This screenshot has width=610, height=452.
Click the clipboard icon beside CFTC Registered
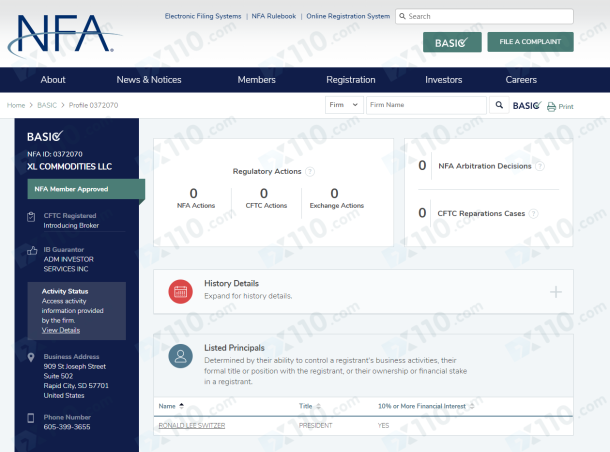tap(31, 217)
